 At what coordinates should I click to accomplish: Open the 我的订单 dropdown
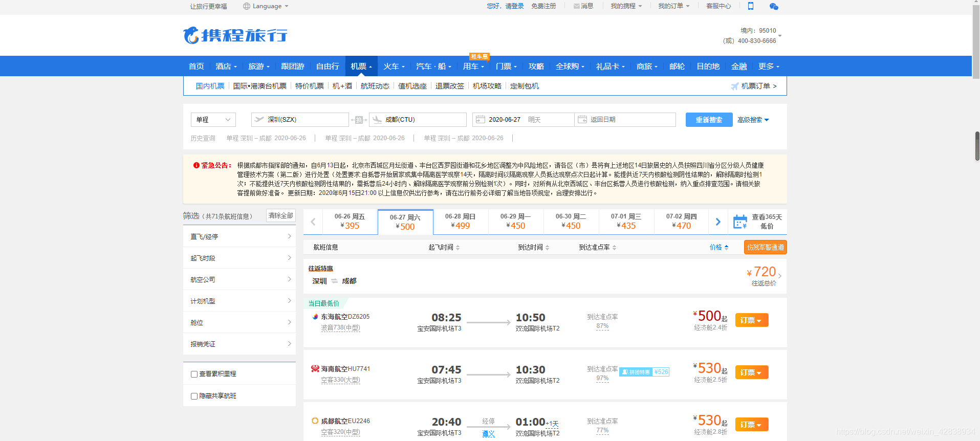coord(673,6)
